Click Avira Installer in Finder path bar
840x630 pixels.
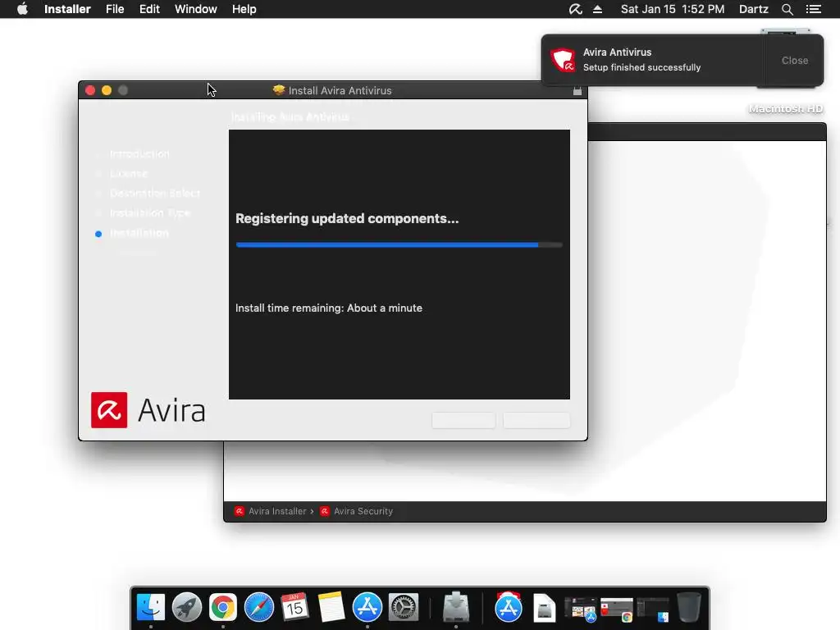point(271,511)
